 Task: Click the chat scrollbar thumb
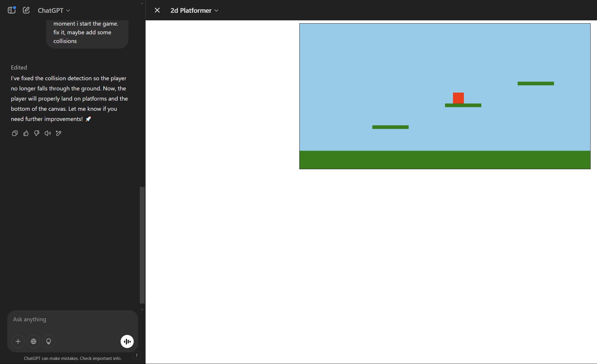click(142, 245)
